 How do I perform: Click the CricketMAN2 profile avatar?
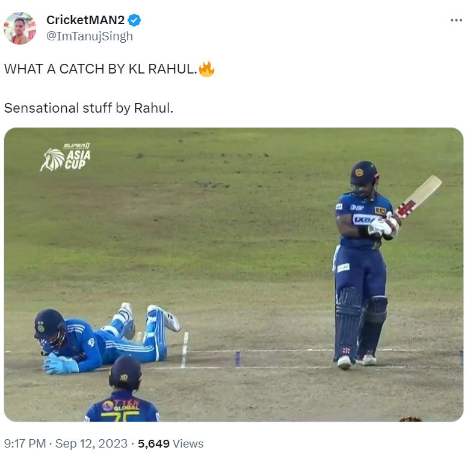pyautogui.click(x=20, y=28)
